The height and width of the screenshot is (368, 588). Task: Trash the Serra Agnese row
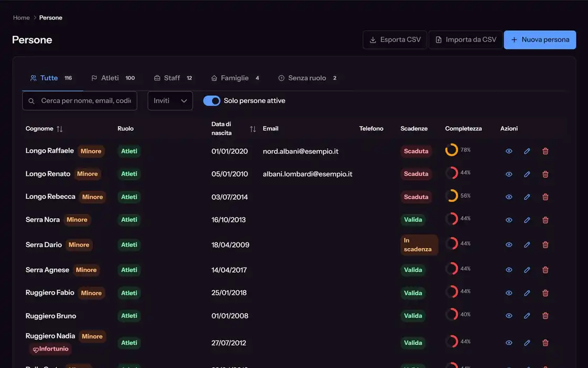click(545, 270)
